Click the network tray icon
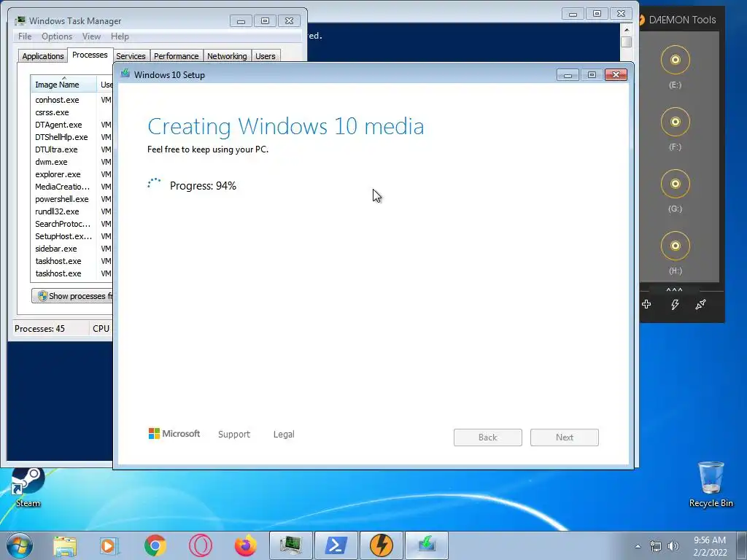747x560 pixels. click(x=656, y=546)
